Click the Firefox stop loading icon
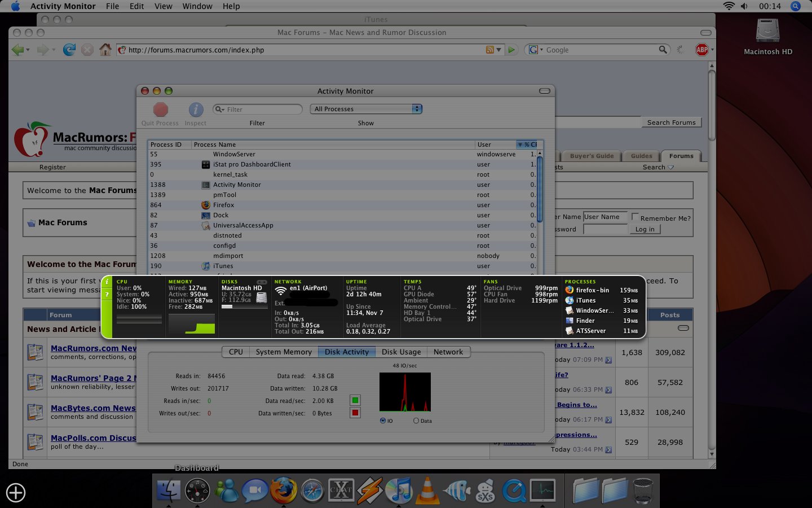 [87, 50]
